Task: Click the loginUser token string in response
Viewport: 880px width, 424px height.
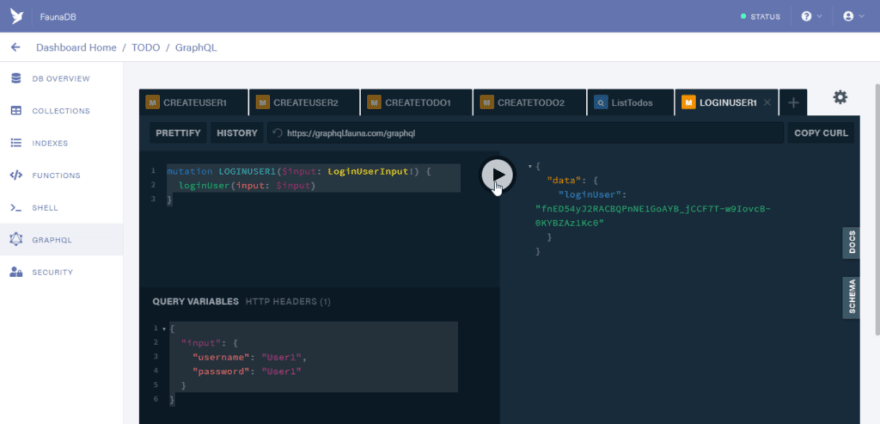Action: (654, 216)
